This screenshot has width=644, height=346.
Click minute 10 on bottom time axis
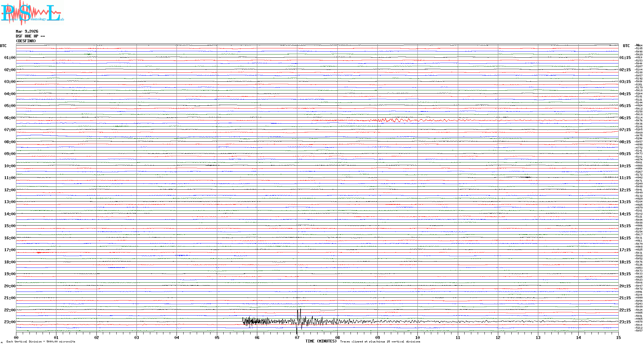coord(417,337)
